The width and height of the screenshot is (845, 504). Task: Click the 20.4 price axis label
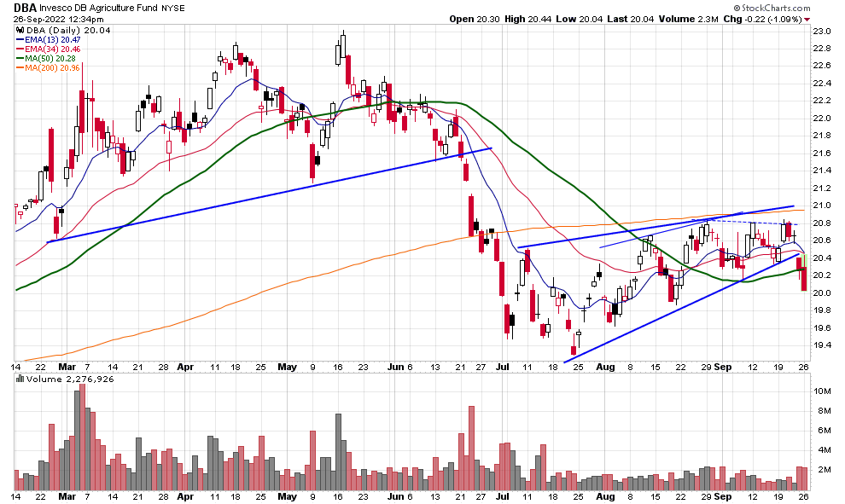click(x=821, y=258)
